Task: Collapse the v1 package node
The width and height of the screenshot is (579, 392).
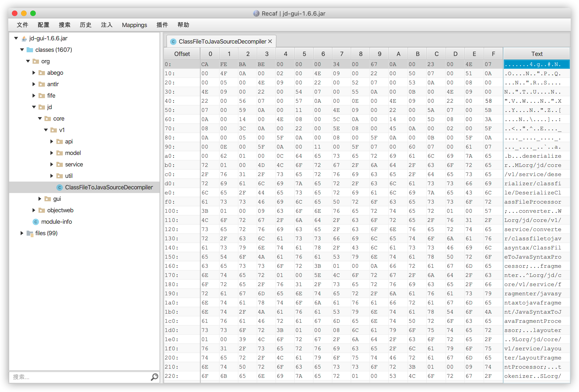Action: pos(46,130)
